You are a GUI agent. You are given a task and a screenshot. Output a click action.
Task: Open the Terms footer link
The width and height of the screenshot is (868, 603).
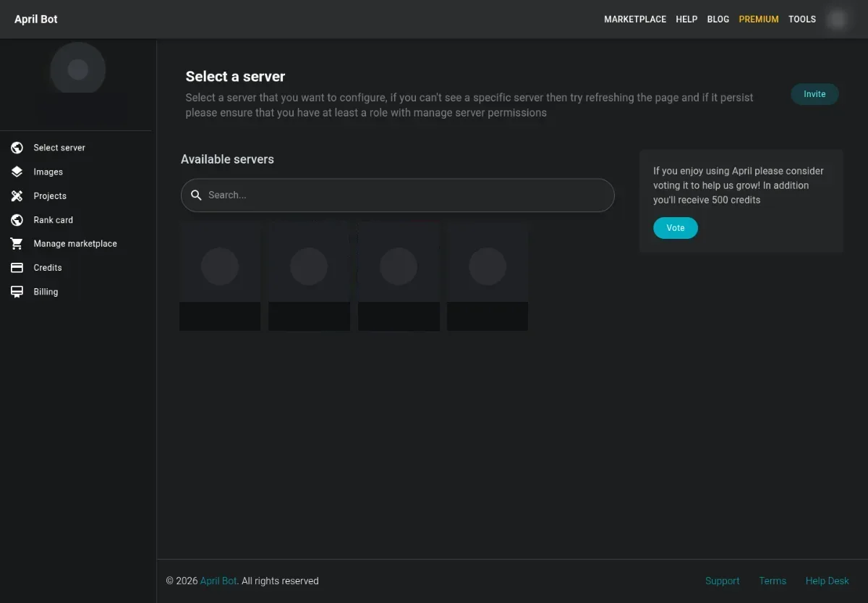coord(773,581)
